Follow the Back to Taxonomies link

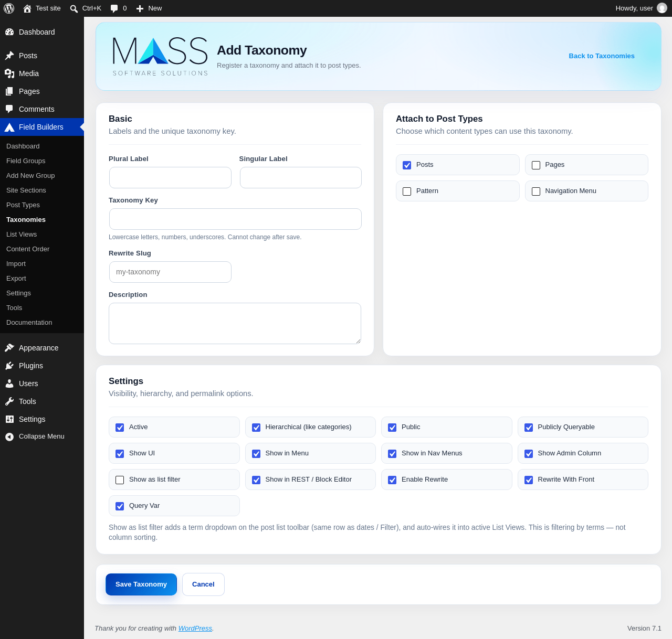[602, 56]
